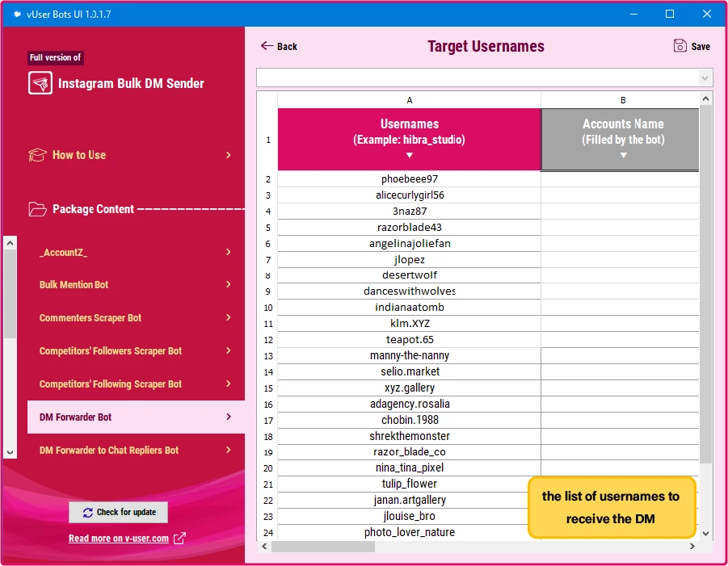This screenshot has height=566, width=728.
Task: Select the username cell alicecurlygirl56
Action: click(409, 195)
